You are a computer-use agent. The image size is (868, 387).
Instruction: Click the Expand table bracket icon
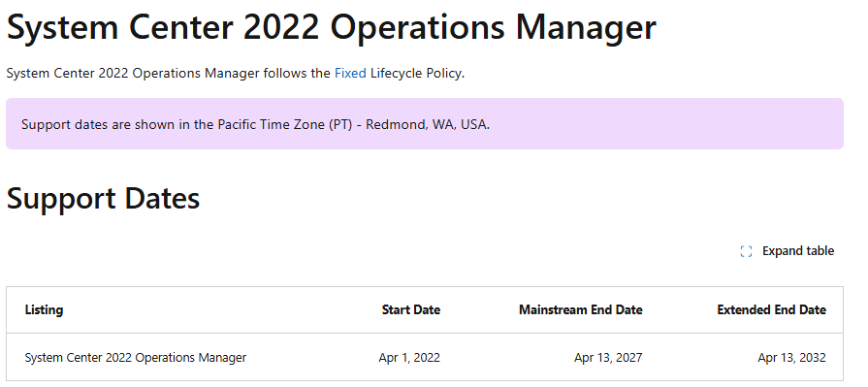click(x=746, y=251)
